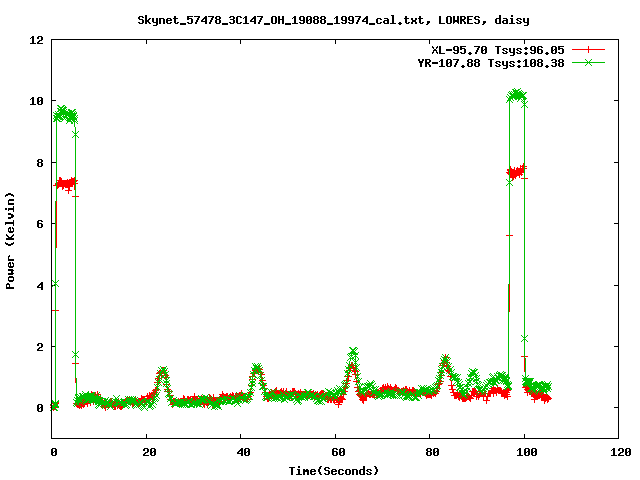Click the red calibration plateau near time 100

[x=517, y=171]
